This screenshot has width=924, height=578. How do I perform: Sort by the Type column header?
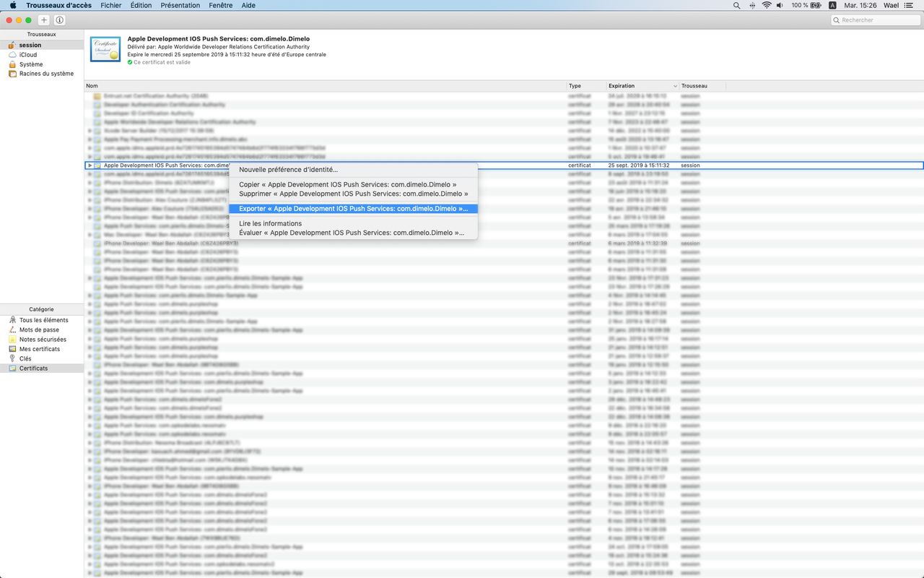pyautogui.click(x=585, y=86)
